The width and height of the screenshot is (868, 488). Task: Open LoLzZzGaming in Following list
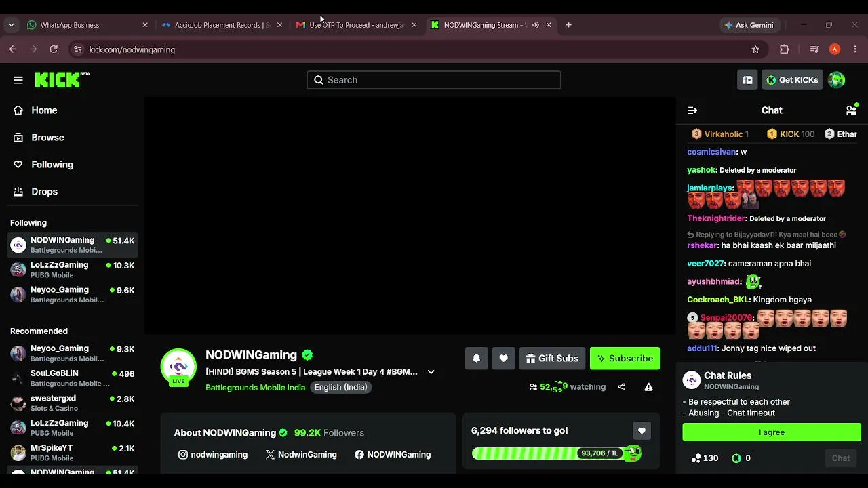click(x=73, y=270)
